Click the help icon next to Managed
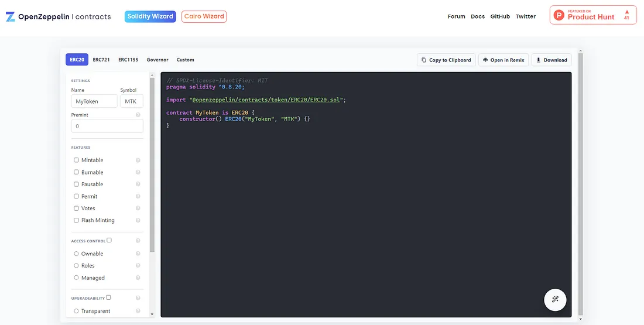Screen dimensions: 644x325 coord(138,278)
